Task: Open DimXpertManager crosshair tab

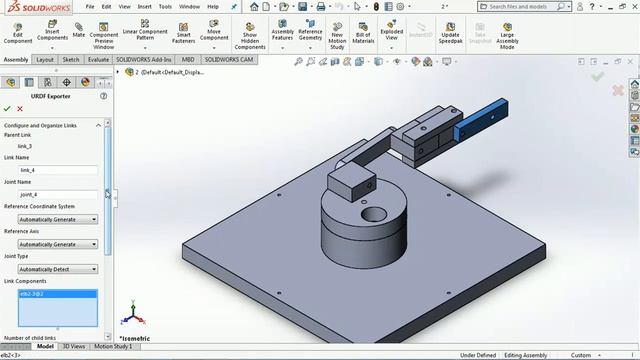Action: pos(67,82)
